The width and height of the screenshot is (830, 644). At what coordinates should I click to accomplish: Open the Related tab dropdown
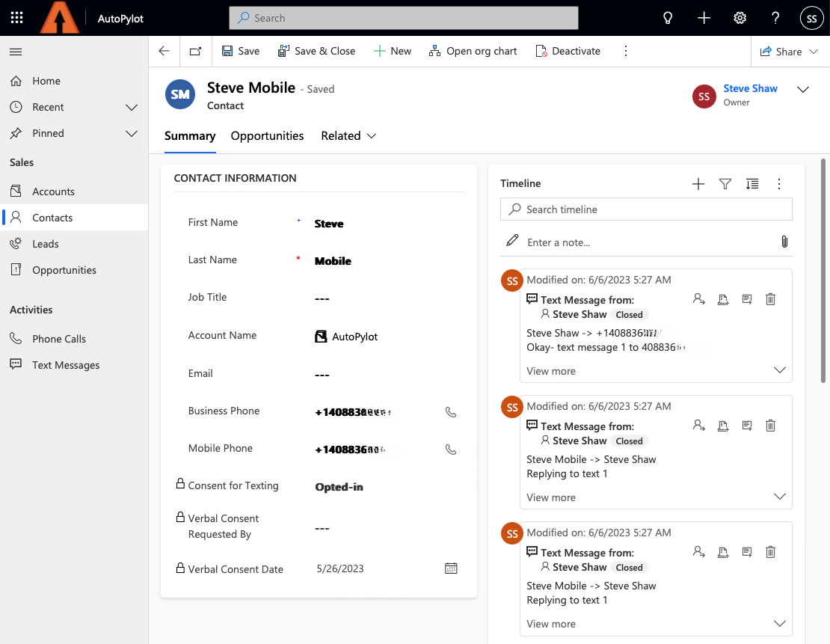pos(348,136)
